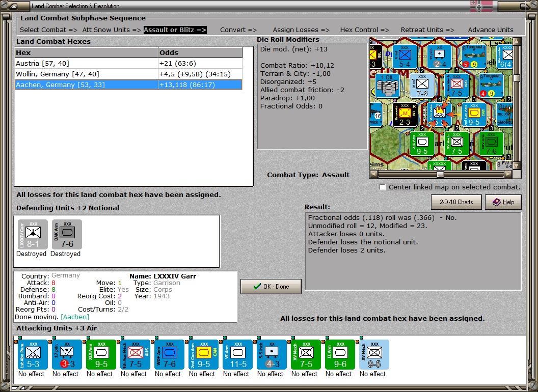Click the green XXV Arm 7-6 map counter
The width and height of the screenshot is (538, 392).
[x=491, y=144]
